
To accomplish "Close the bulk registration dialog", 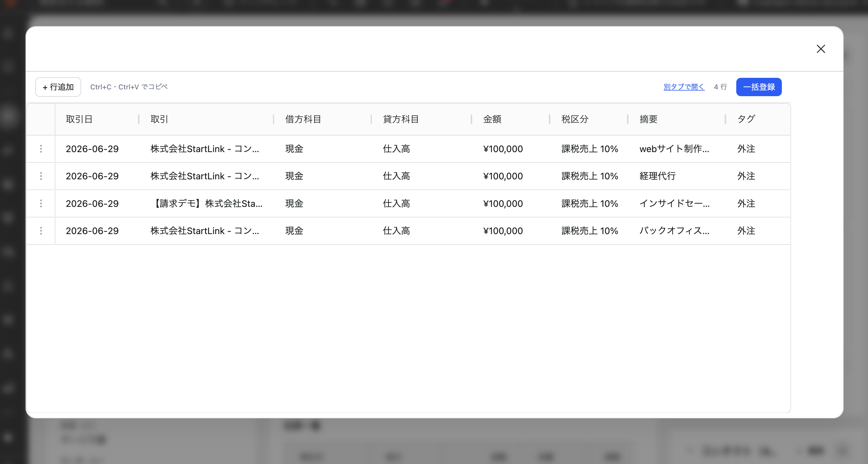I will point(821,49).
